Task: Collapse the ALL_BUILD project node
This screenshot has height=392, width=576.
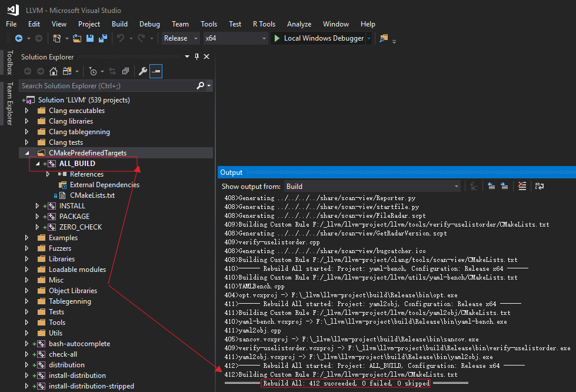Action: (38, 164)
